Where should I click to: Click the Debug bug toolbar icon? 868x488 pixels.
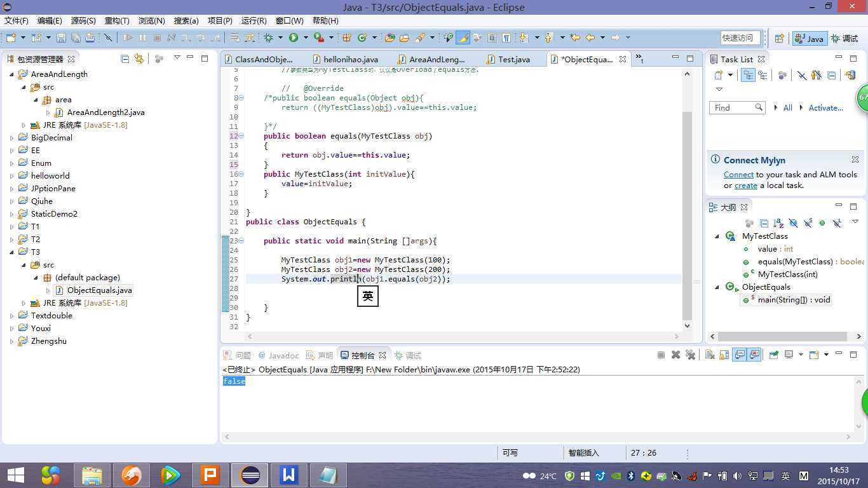(269, 38)
